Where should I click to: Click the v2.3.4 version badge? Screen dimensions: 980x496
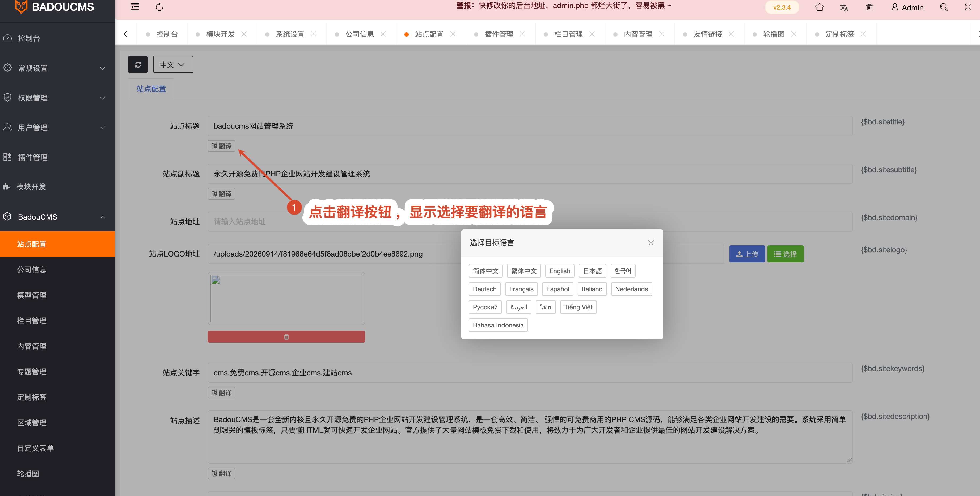pyautogui.click(x=782, y=7)
